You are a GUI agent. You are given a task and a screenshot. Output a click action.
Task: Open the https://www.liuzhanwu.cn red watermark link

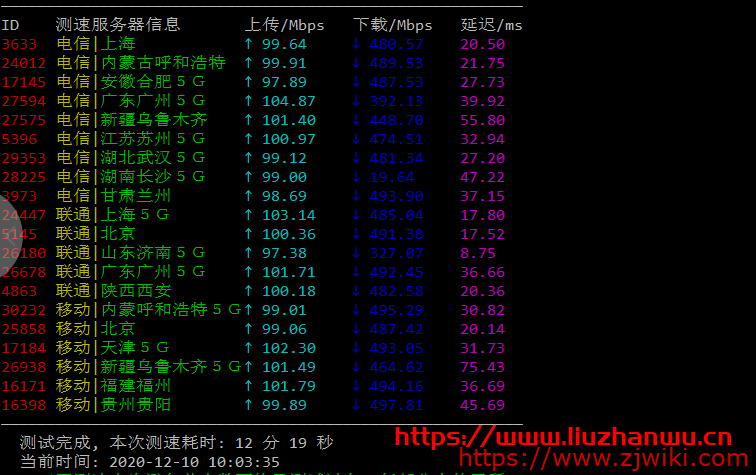point(562,437)
